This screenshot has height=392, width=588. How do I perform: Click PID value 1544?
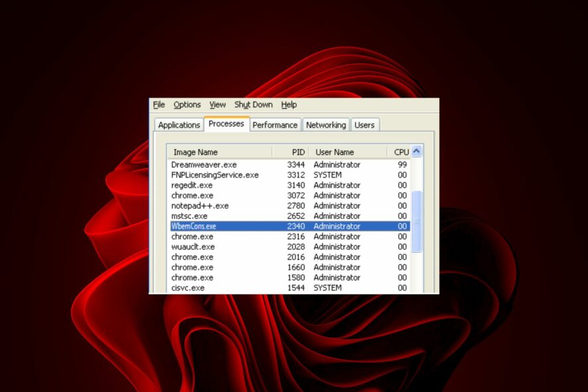pos(296,288)
